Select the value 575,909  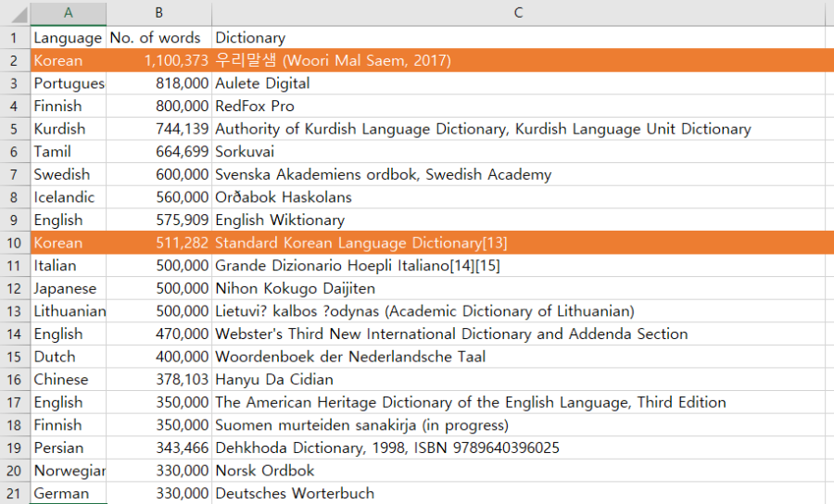coord(158,220)
